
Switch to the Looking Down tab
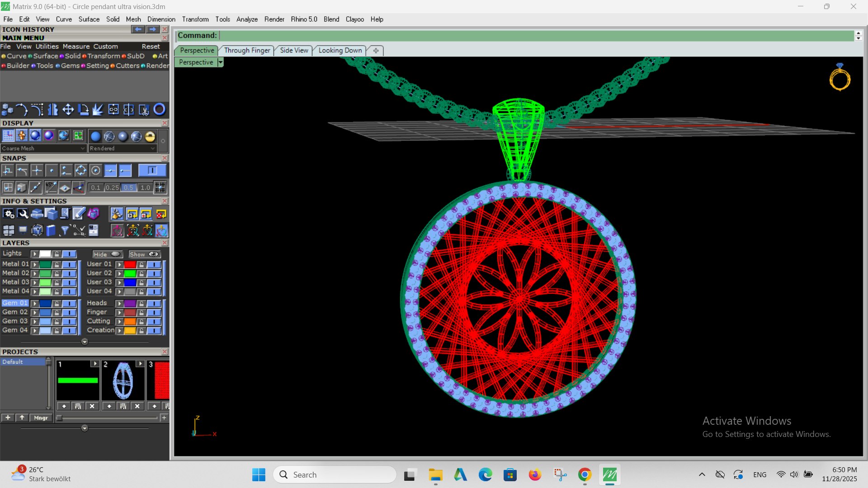[x=340, y=50]
